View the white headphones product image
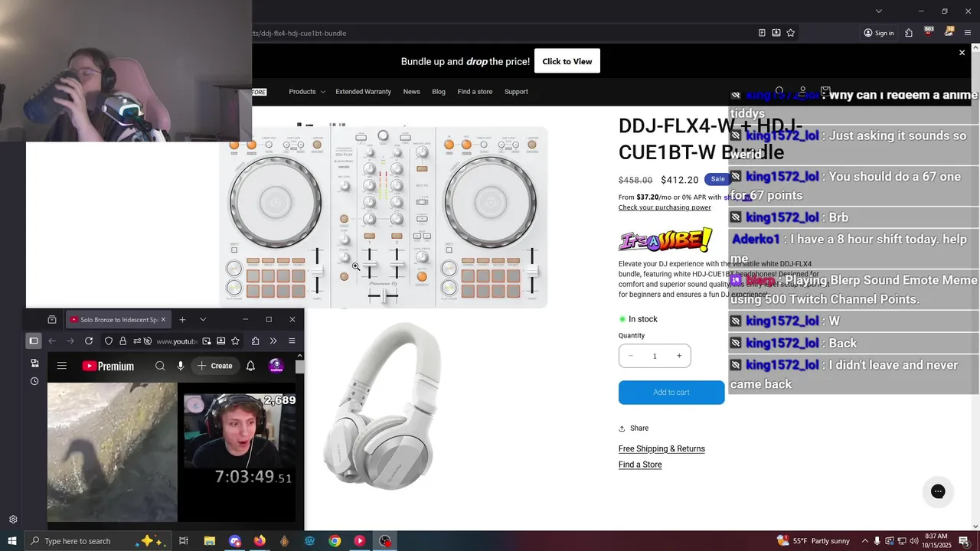This screenshot has height=551, width=980. (x=383, y=406)
